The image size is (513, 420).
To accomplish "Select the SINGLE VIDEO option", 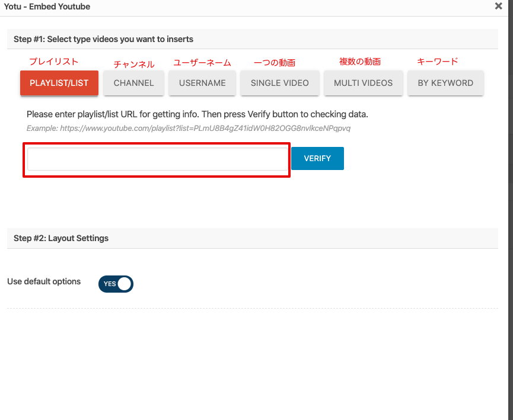I will tap(280, 83).
